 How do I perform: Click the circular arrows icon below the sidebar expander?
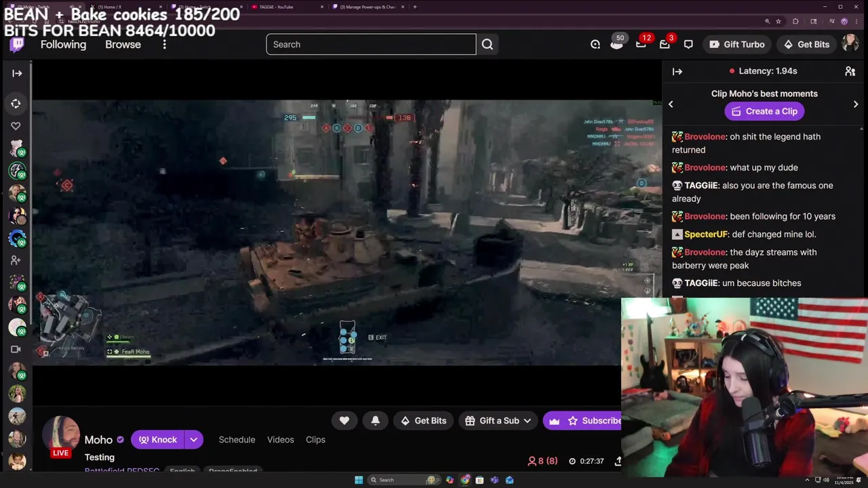point(16,104)
